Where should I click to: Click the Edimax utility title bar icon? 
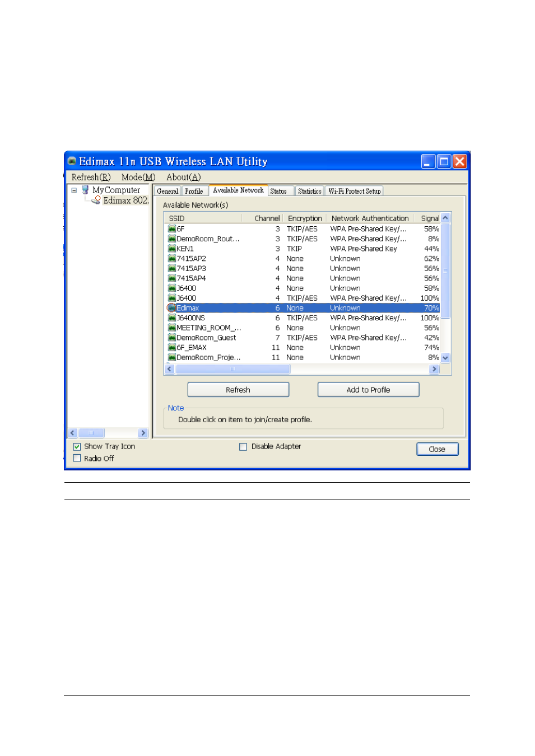tap(72, 161)
